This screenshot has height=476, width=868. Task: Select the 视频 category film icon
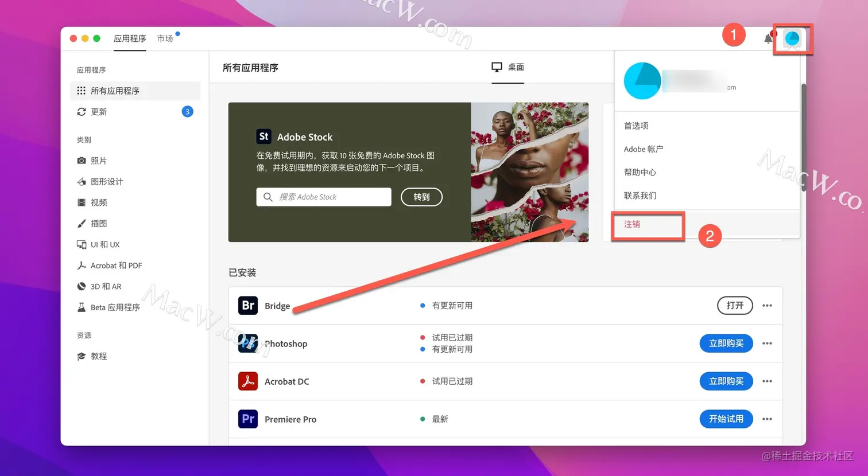pyautogui.click(x=82, y=202)
